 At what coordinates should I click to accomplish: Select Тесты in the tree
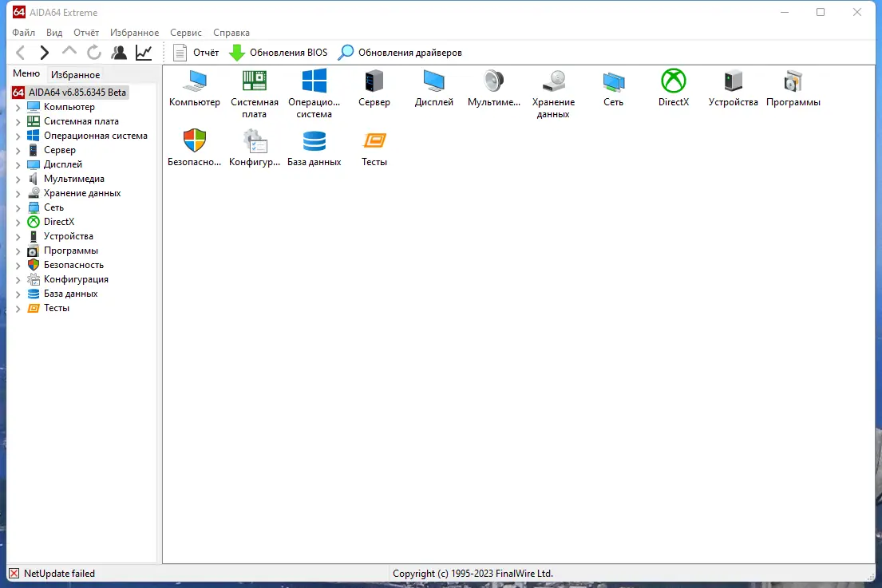point(56,308)
